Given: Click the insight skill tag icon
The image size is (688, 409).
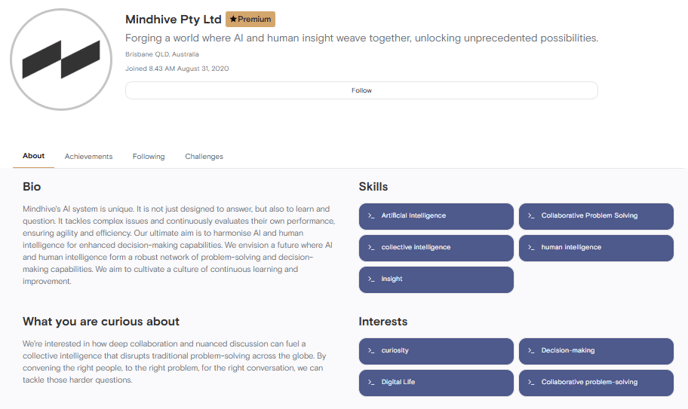Looking at the screenshot, I should point(371,279).
